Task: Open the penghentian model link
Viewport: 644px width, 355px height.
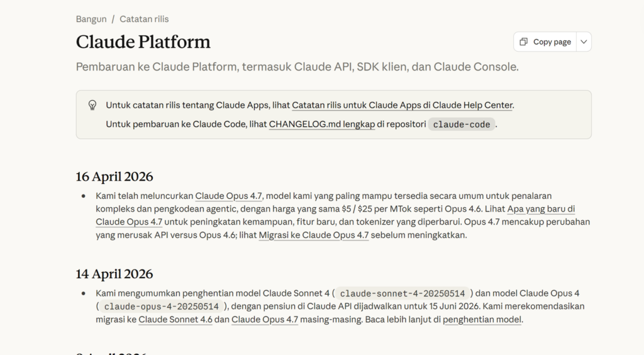Action: (x=482, y=319)
